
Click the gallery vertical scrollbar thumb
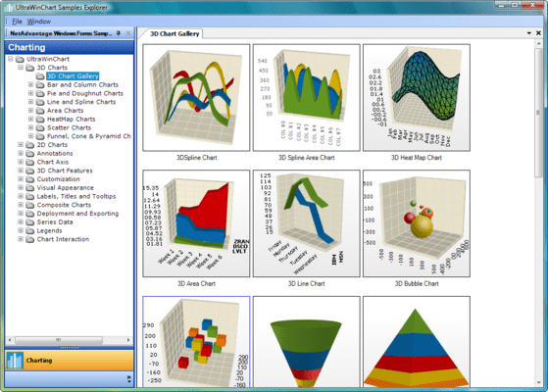(538, 113)
